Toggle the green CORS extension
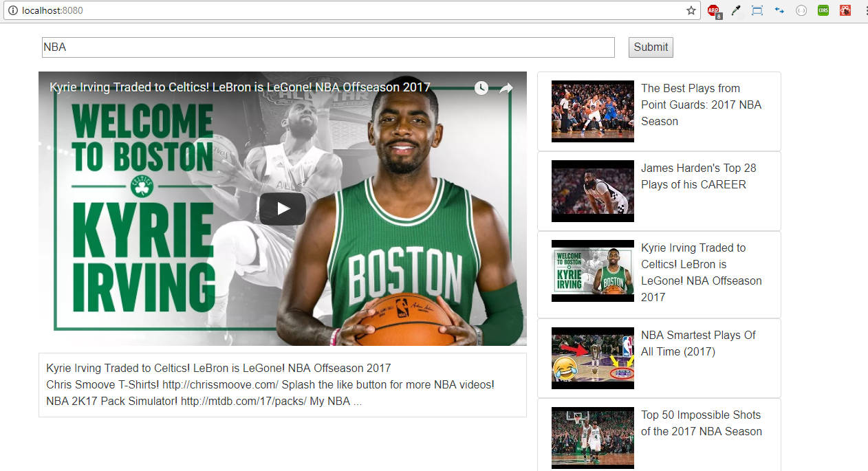 [x=823, y=10]
